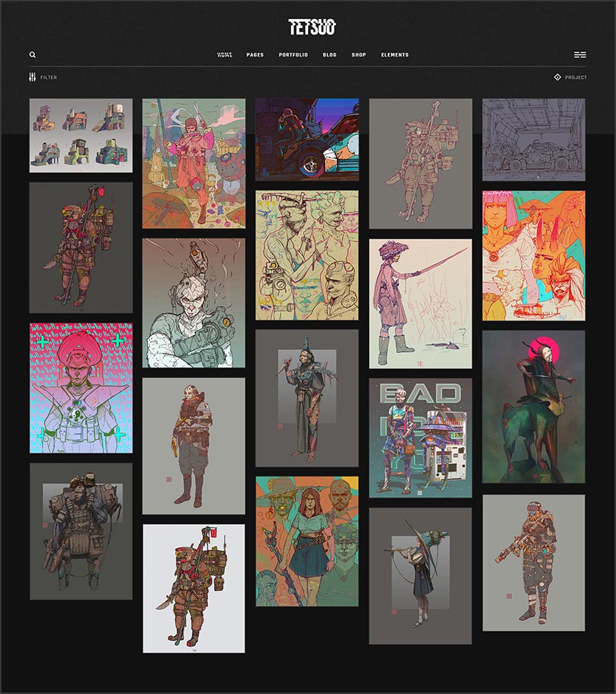Expand the Shop menu
The image size is (616, 694).
359,55
